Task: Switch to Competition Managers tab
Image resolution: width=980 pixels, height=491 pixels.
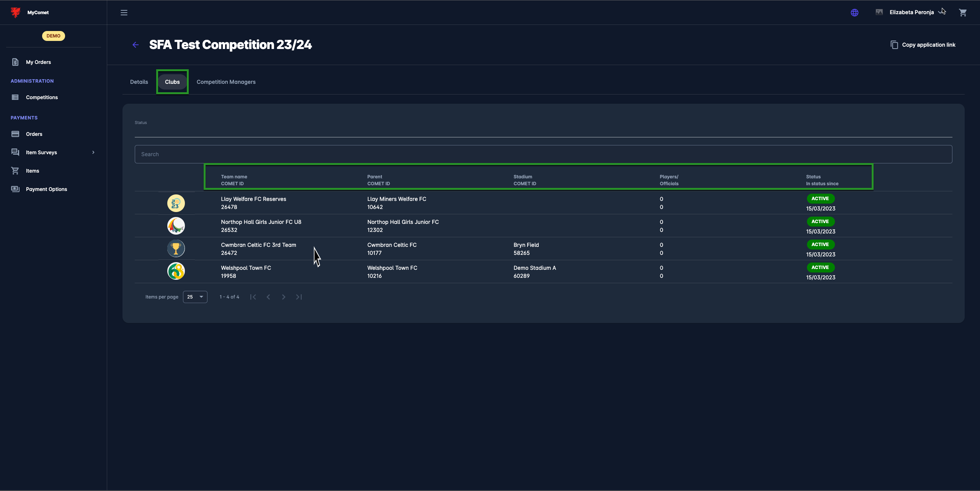Action: (226, 82)
